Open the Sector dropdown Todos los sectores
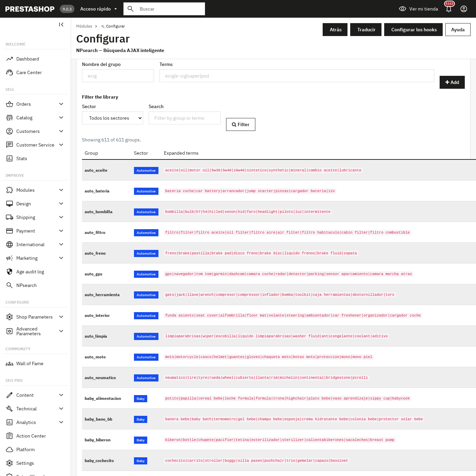 tap(113, 118)
